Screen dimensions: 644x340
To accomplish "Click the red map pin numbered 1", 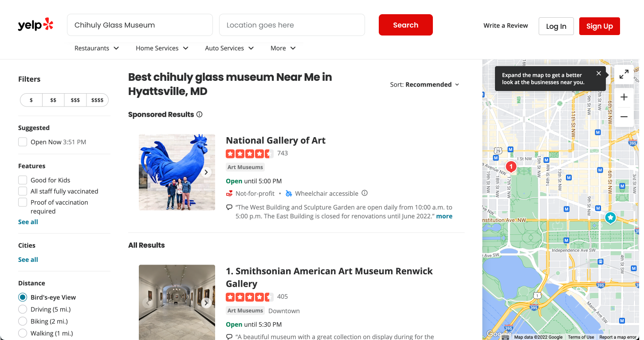I will click(x=511, y=167).
